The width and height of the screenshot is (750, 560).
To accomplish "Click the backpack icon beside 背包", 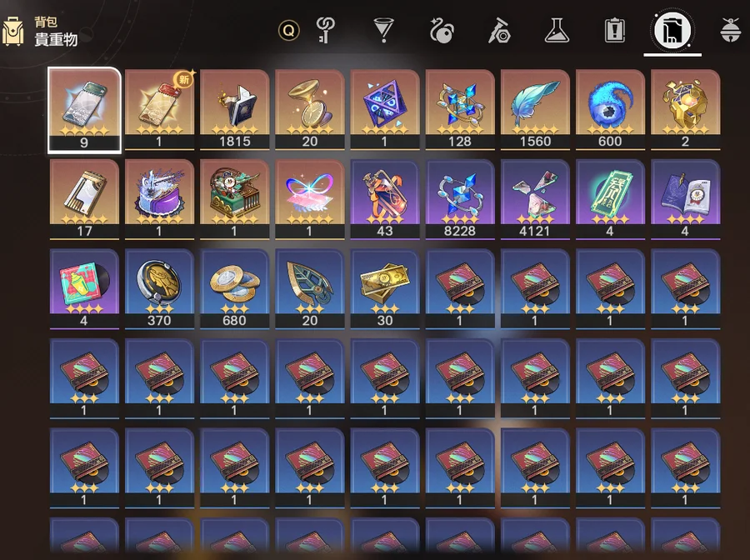I will point(12,31).
